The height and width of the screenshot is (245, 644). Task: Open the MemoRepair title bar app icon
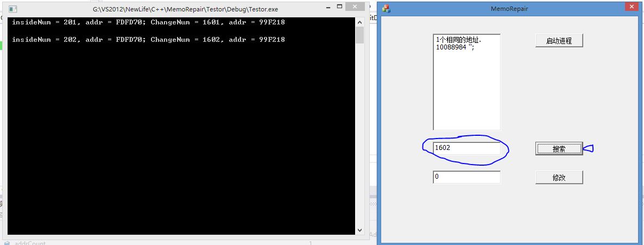(x=386, y=9)
